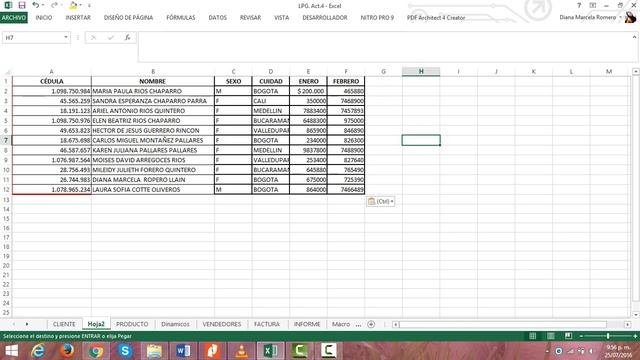The image size is (640, 360).
Task: Open the Paste Options (Ctrl) dropdown
Action: point(380,201)
